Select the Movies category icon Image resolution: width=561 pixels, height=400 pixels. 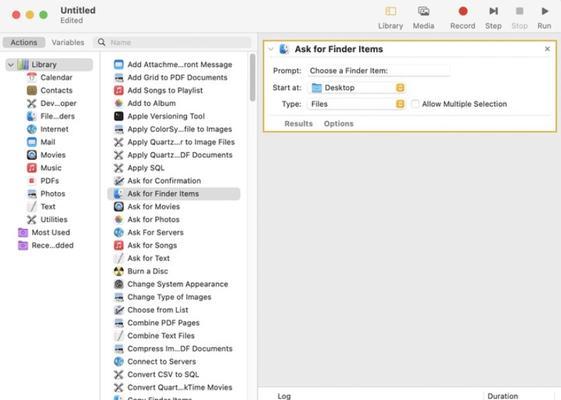[32, 155]
